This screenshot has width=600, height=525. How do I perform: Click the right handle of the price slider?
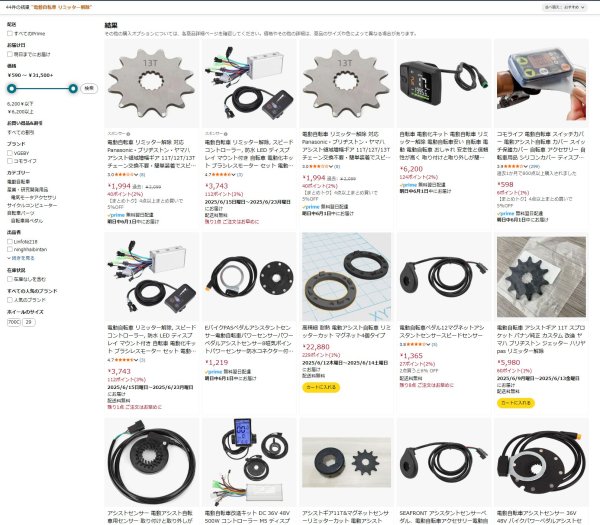pos(73,89)
